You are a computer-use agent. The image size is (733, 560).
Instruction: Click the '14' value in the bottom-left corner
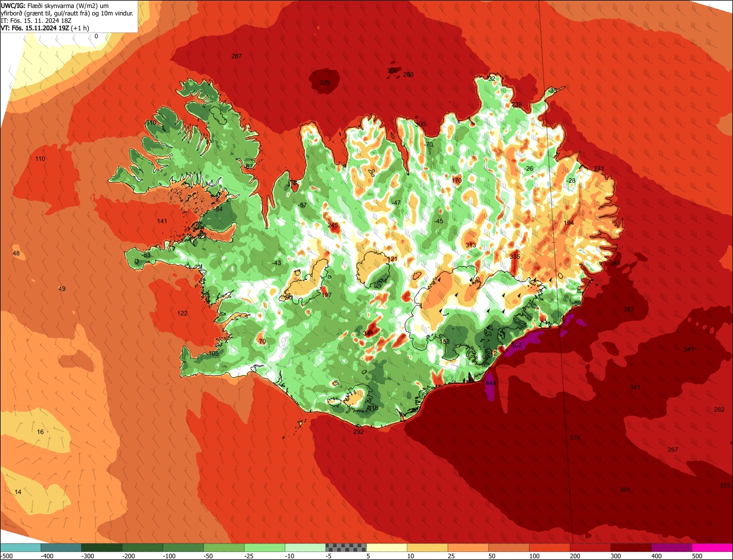[18, 492]
